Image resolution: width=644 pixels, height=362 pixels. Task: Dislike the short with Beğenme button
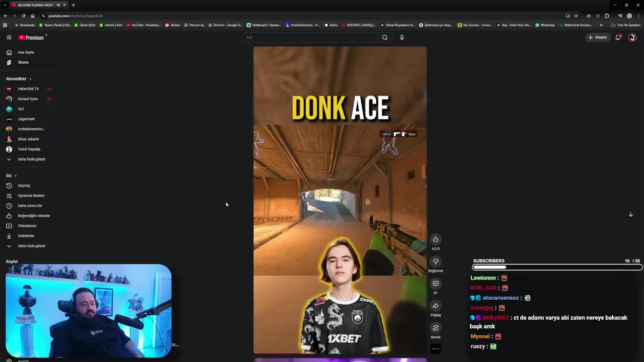pos(436,261)
